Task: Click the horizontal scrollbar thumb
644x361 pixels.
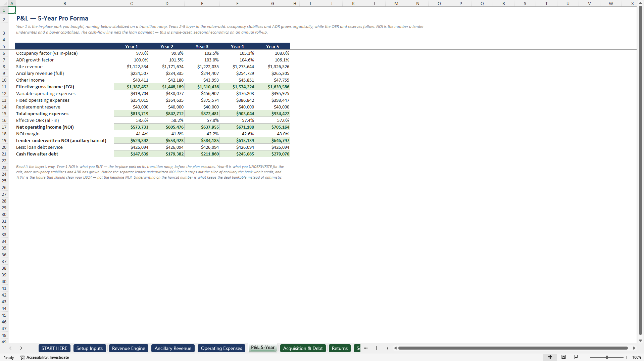Action: (513, 348)
